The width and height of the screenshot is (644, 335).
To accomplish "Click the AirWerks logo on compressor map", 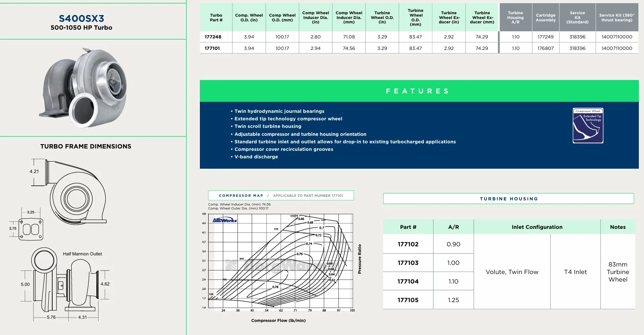I will 225,220.
